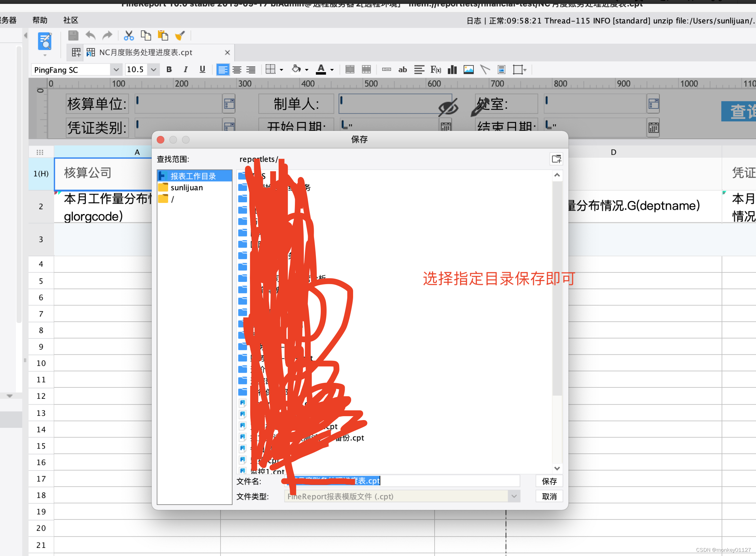Undo the last action
The width and height of the screenshot is (756, 556).
pyautogui.click(x=91, y=35)
